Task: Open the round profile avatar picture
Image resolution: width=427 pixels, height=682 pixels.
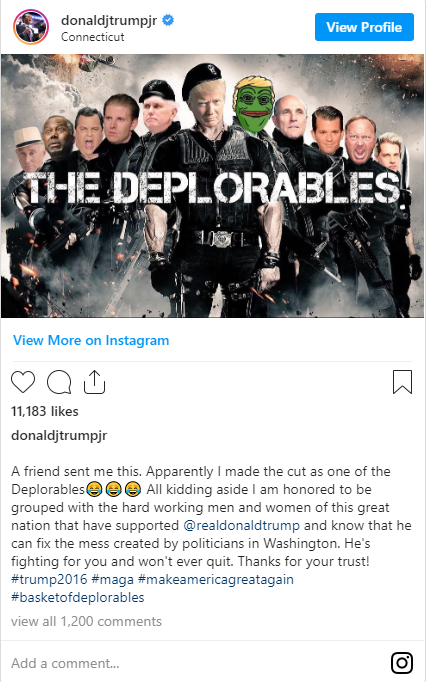Action: [31, 27]
